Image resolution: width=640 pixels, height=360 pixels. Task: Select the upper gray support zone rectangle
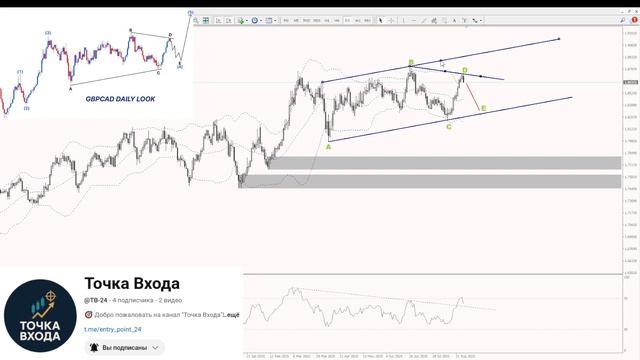click(445, 163)
